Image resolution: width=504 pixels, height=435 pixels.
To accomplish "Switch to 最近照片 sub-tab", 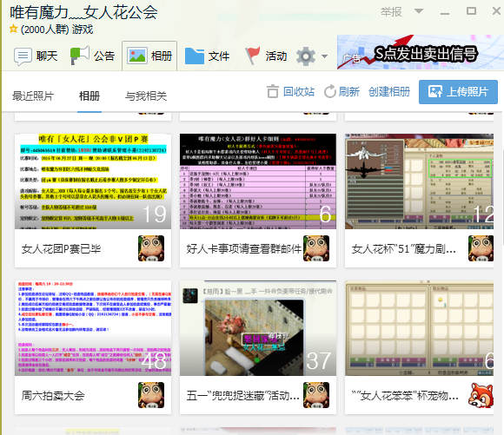I will pos(33,96).
